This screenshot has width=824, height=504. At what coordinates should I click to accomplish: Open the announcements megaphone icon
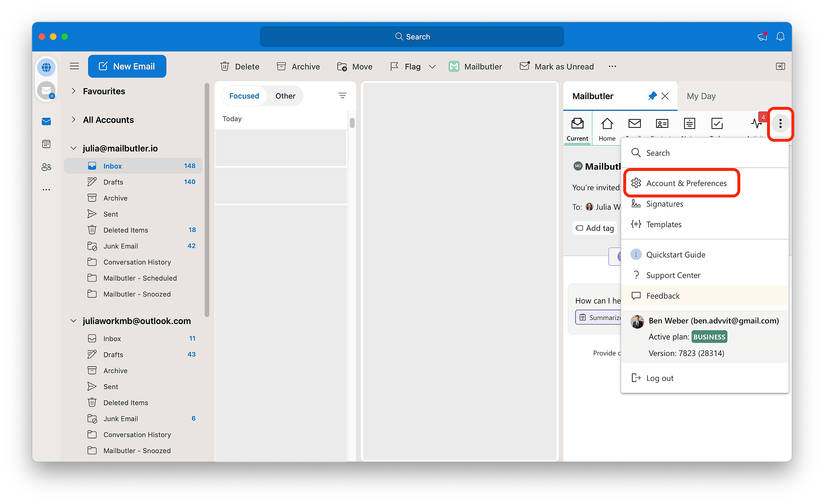[762, 36]
